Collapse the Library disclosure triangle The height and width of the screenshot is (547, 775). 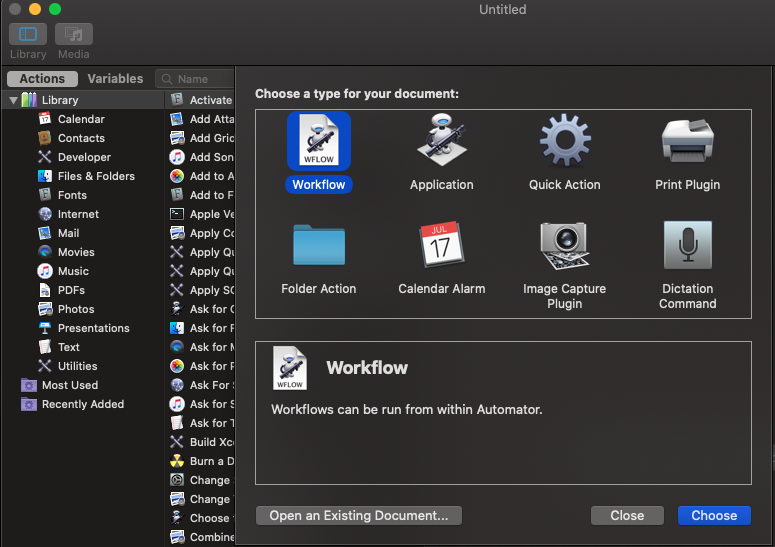pos(13,100)
